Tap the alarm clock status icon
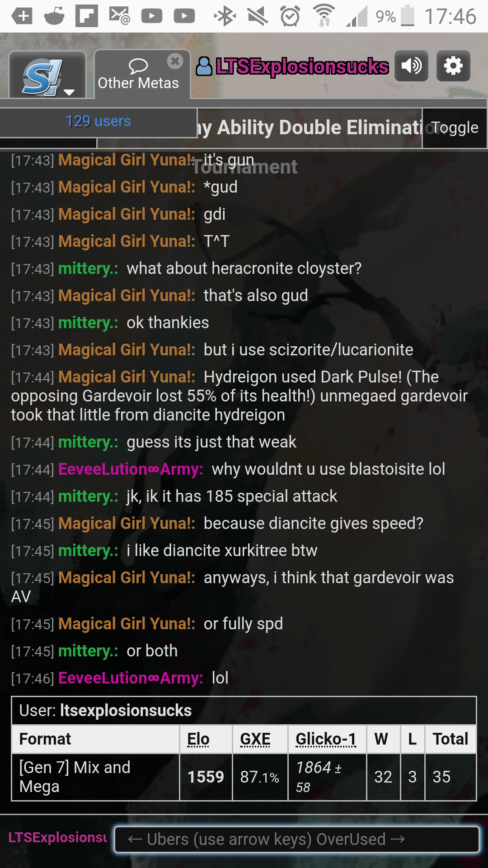This screenshot has height=868, width=488. [290, 16]
